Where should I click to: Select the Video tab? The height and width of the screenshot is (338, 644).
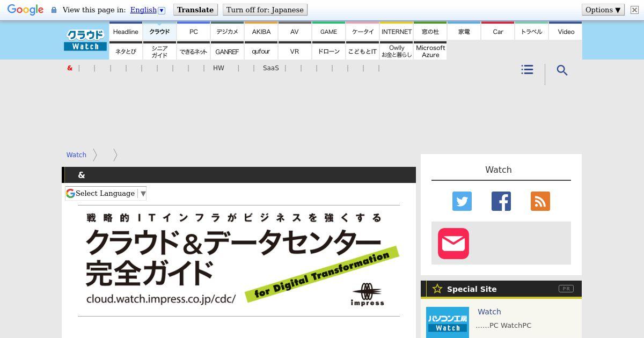tap(566, 31)
